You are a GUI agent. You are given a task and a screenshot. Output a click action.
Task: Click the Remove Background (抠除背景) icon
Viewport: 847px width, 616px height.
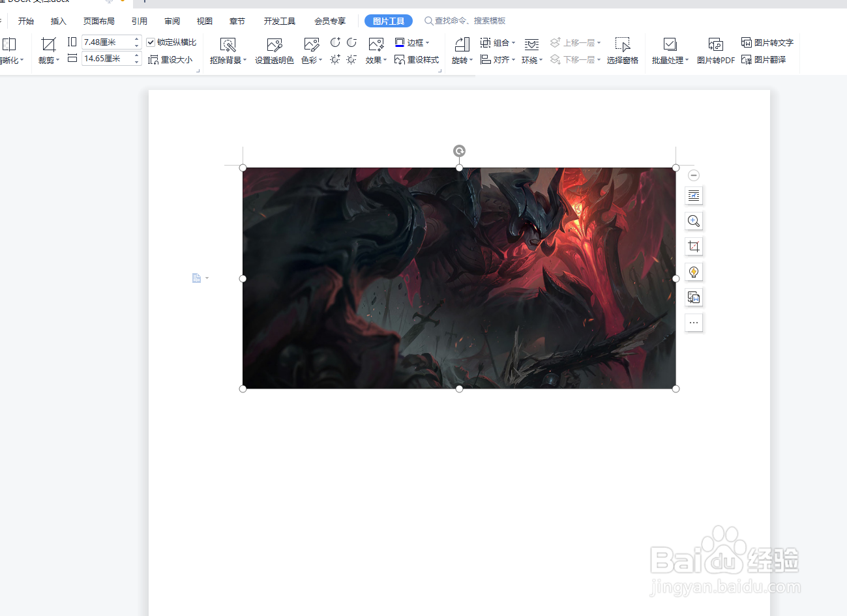tap(228, 44)
